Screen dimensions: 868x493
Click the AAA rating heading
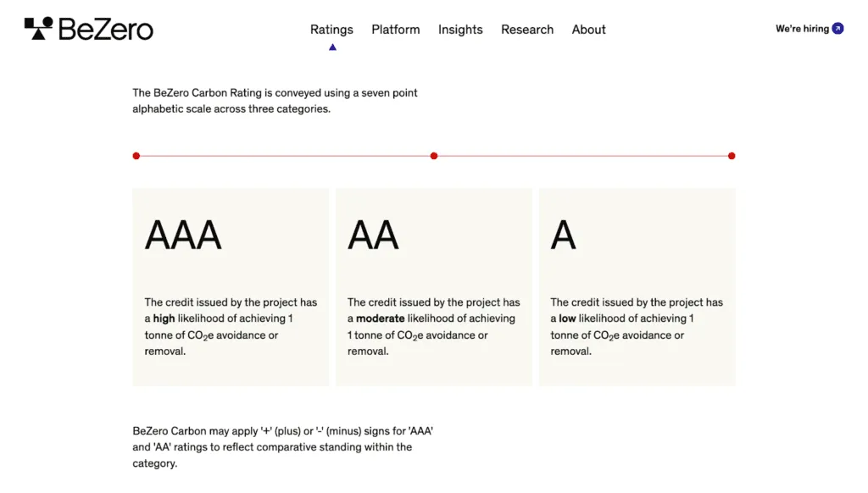[183, 235]
